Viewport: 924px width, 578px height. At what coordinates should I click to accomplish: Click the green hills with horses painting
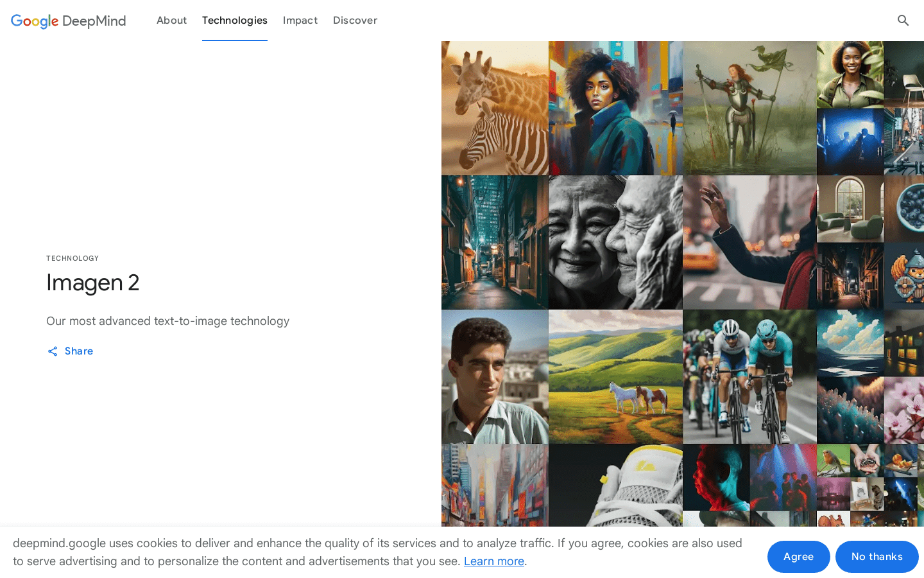pyautogui.click(x=615, y=377)
